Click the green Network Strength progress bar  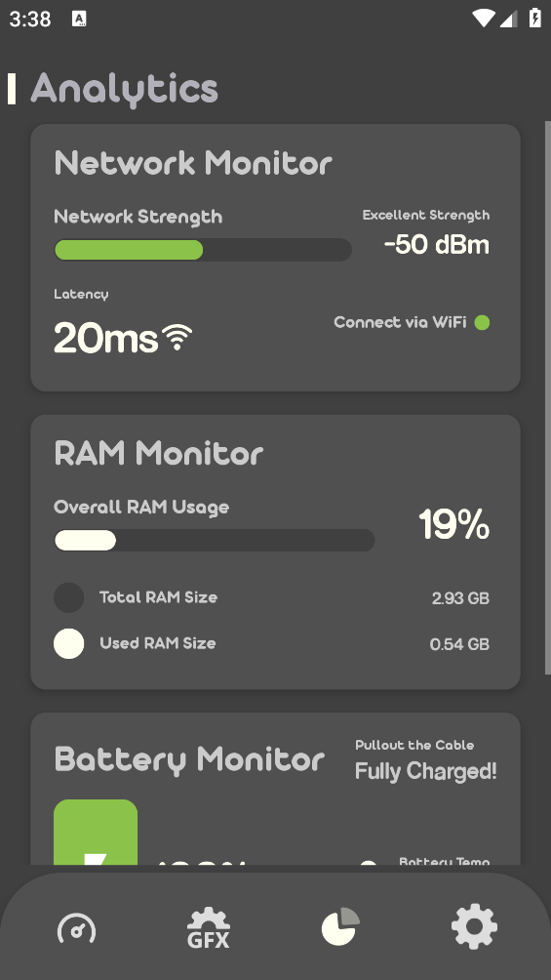pyautogui.click(x=203, y=250)
